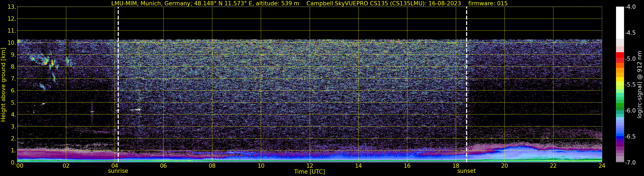This screenshot has width=644, height=176.
Task: Click the 4 km height tick label
Action: click(13, 115)
